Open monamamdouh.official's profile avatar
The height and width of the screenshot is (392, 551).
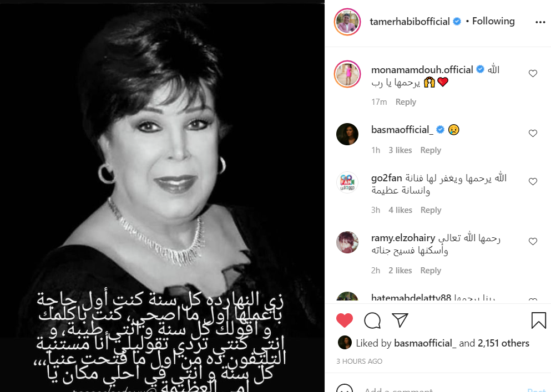pyautogui.click(x=347, y=74)
